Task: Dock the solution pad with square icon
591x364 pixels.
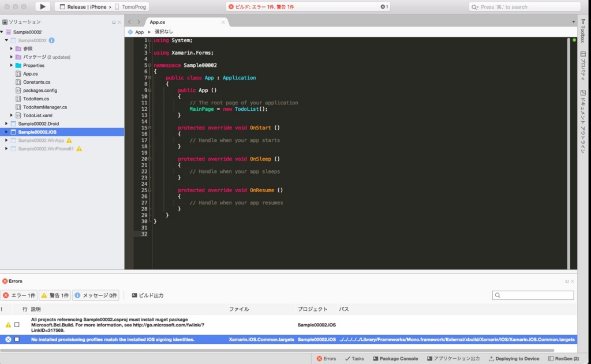Action: pos(114,22)
